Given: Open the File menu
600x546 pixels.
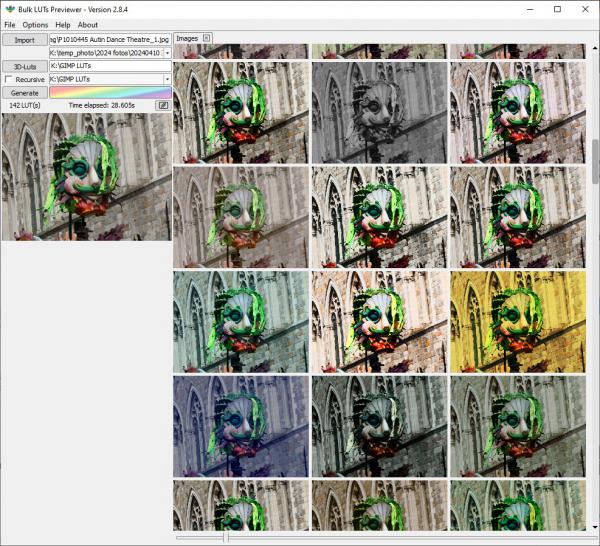Looking at the screenshot, I should point(10,25).
